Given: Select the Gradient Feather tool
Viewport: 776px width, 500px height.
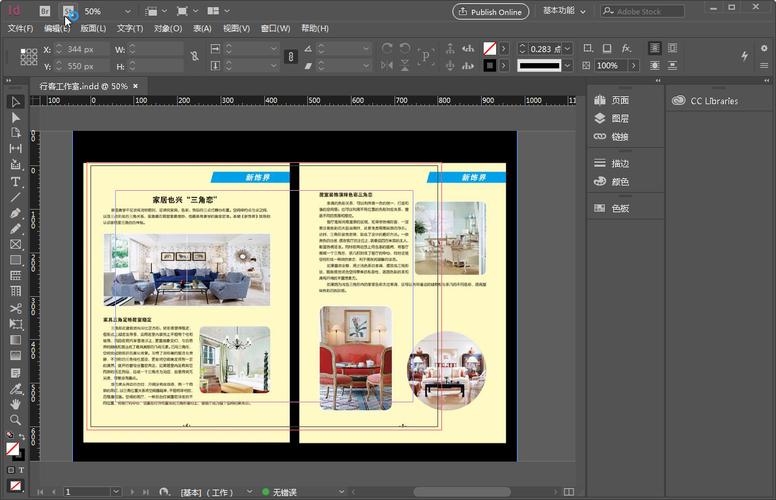Looking at the screenshot, I should click(x=15, y=355).
